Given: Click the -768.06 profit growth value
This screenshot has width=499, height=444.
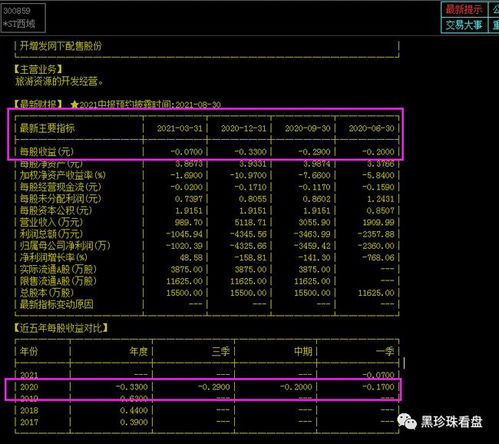Looking at the screenshot, I should pos(378,258).
